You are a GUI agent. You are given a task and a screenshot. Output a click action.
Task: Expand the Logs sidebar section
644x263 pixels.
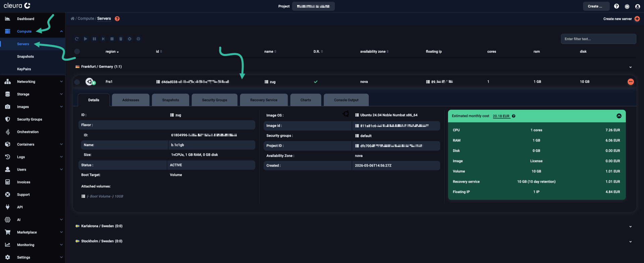[x=33, y=157]
